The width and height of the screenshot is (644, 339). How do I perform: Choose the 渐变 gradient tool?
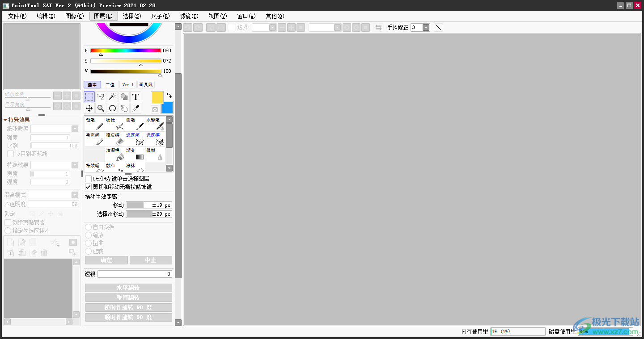click(x=135, y=154)
